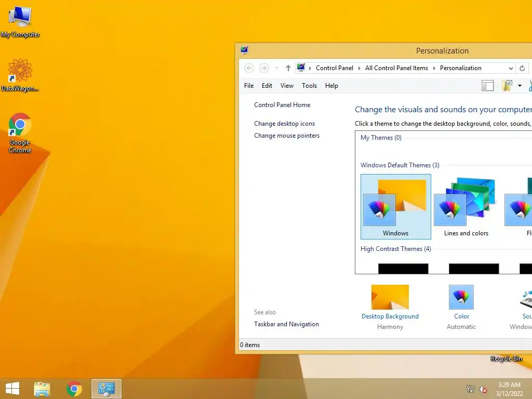Image resolution: width=532 pixels, height=399 pixels.
Task: Toggle the preview pane toolbar icon
Action: click(x=487, y=86)
